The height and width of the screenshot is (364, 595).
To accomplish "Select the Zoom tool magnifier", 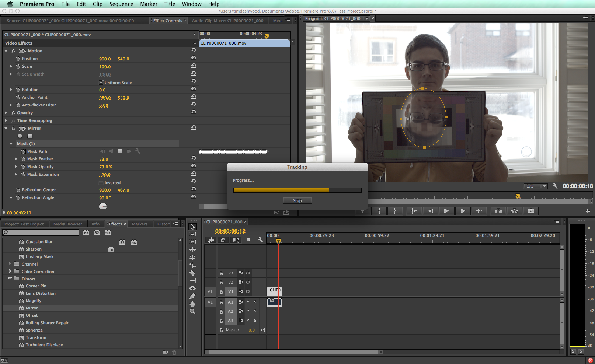I will coord(192,312).
